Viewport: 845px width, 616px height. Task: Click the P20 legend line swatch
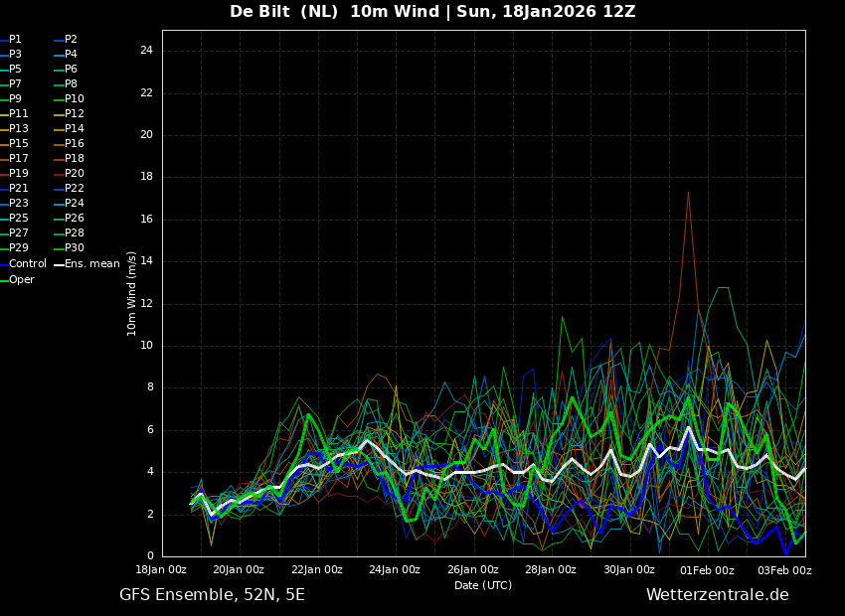click(x=58, y=174)
